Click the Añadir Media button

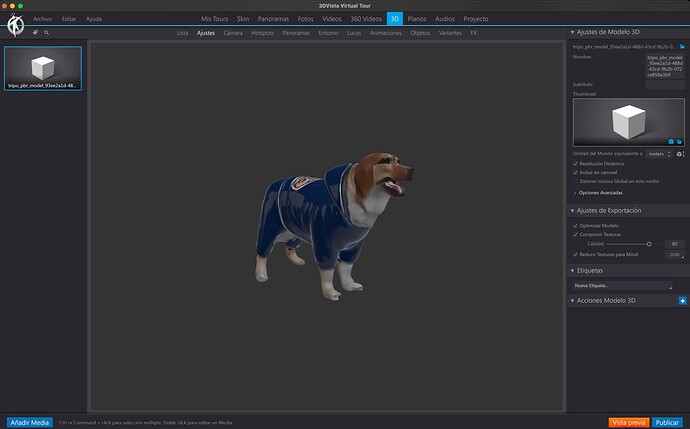click(29, 422)
